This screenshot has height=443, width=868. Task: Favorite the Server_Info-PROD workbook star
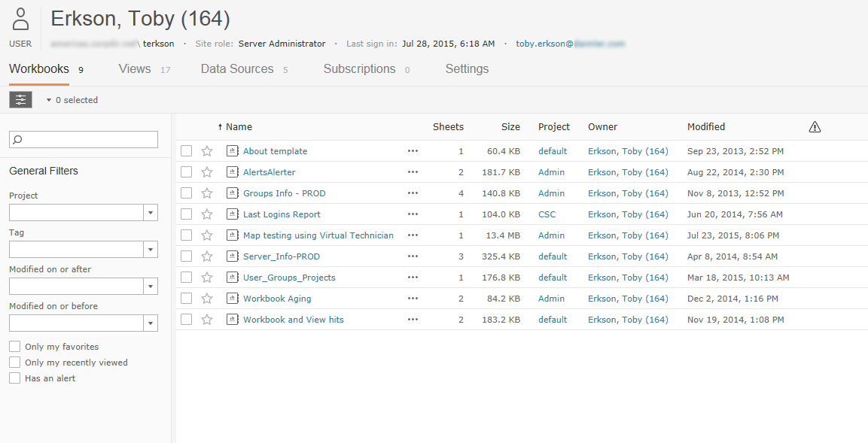click(208, 256)
